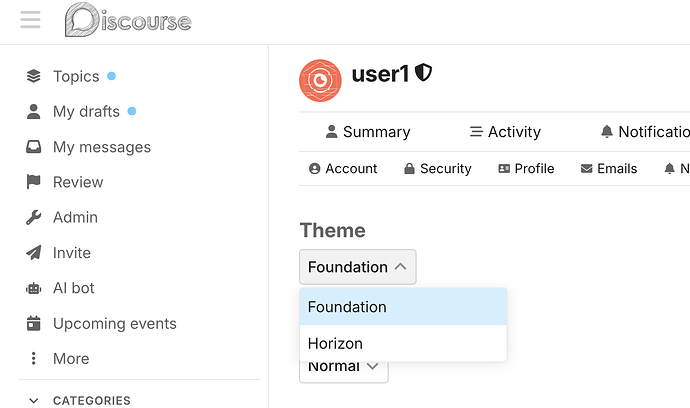Open AI bot robot icon

click(x=33, y=288)
